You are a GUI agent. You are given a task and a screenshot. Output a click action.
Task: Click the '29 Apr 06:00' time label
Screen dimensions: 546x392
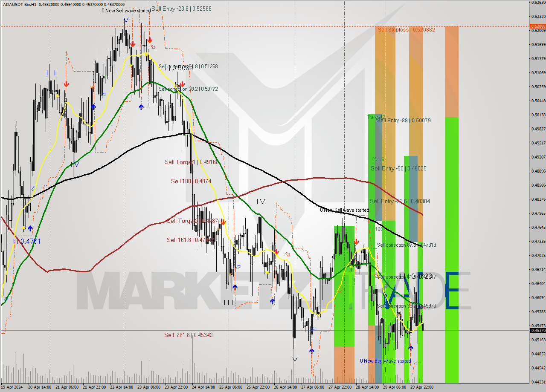click(395, 387)
